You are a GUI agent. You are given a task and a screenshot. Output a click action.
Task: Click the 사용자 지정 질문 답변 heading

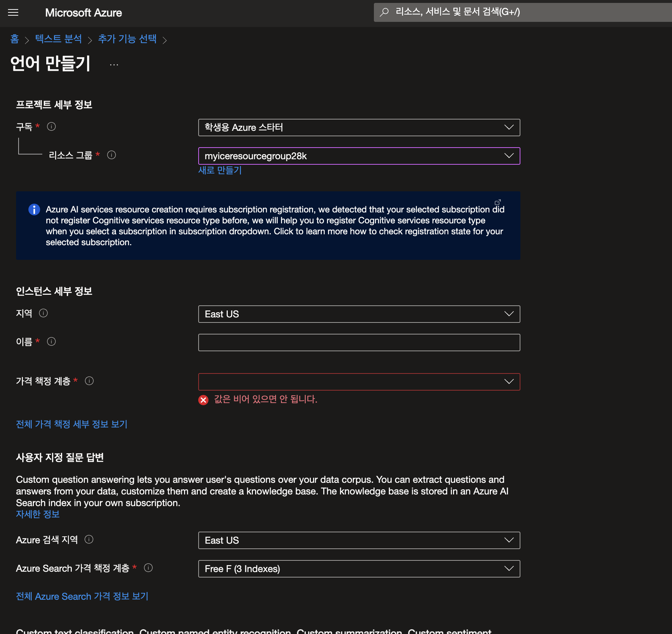coord(60,457)
